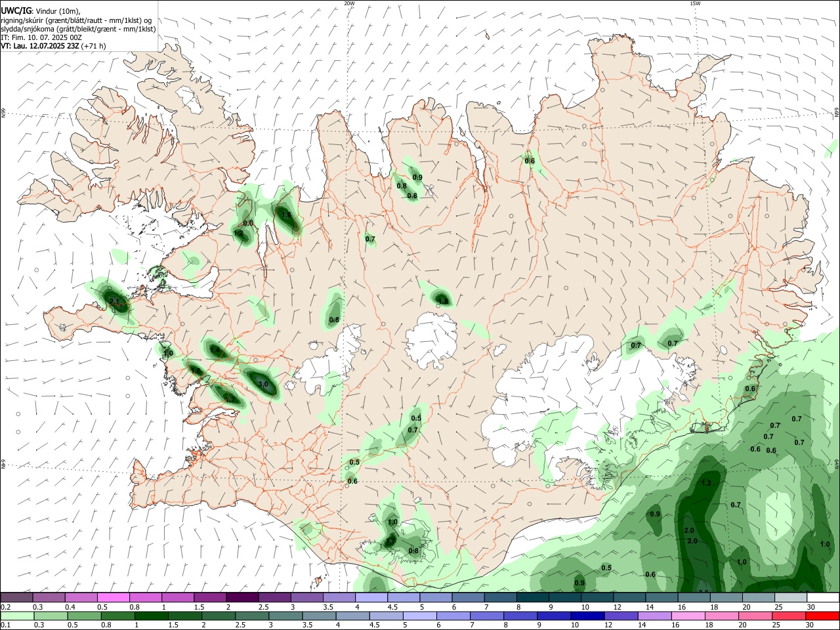Screen dimensions: 840x630
Task: Click the 0.1 label under the bottom legend row
Action: 5,625
